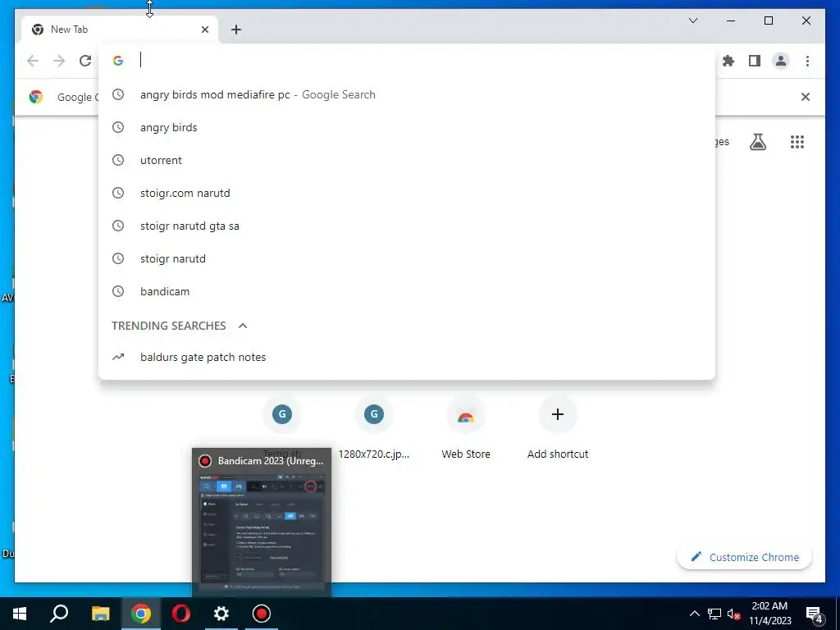Screen dimensions: 840x630
Task: Open Search Labs flask icon
Action: pos(757,142)
